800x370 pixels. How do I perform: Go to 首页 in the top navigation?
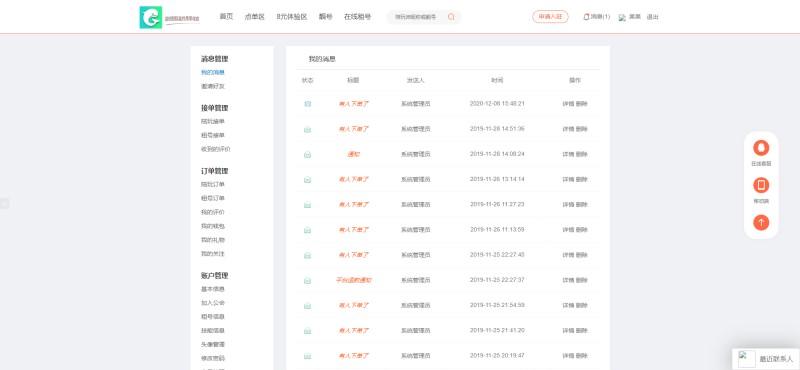[x=226, y=17]
